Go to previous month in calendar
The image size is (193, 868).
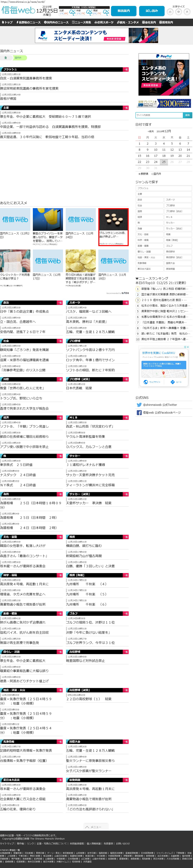[150, 131]
